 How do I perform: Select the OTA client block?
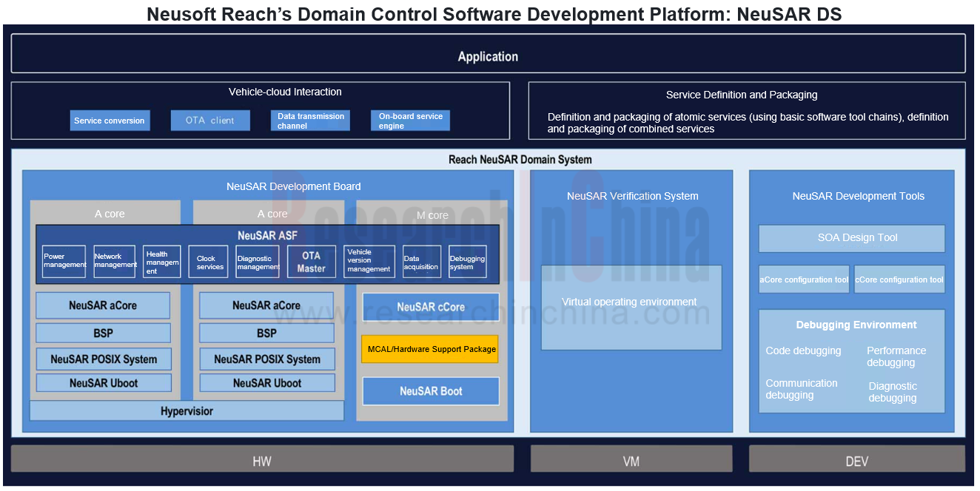pyautogui.click(x=210, y=121)
